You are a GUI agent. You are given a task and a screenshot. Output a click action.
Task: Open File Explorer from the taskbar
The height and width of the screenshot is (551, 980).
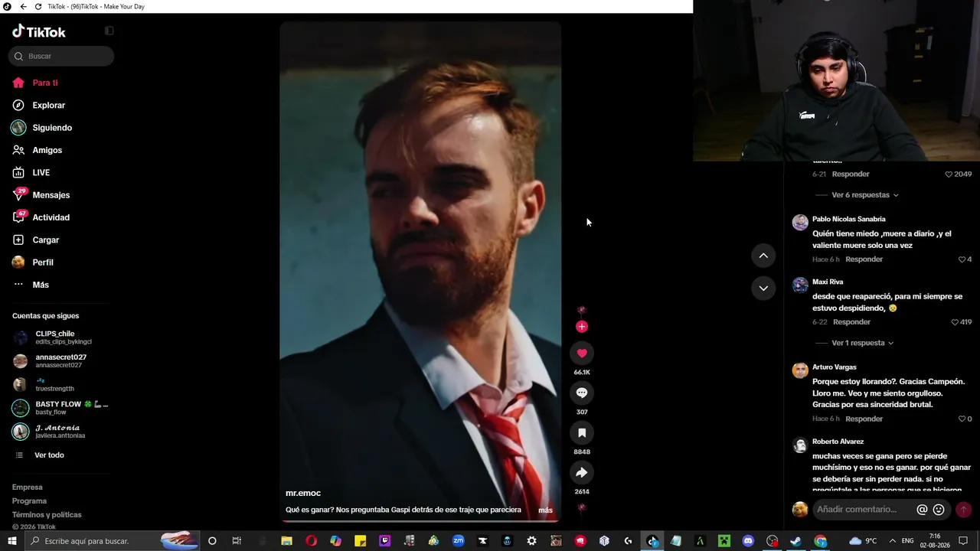point(286,541)
